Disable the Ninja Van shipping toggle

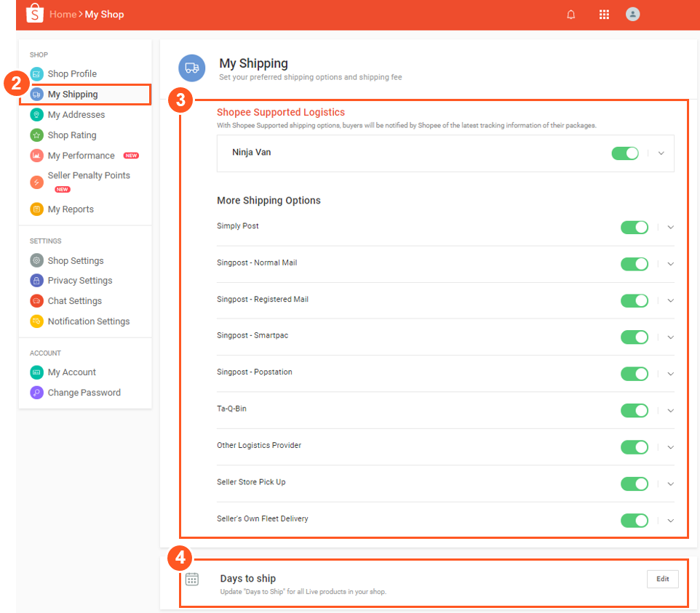(x=625, y=153)
